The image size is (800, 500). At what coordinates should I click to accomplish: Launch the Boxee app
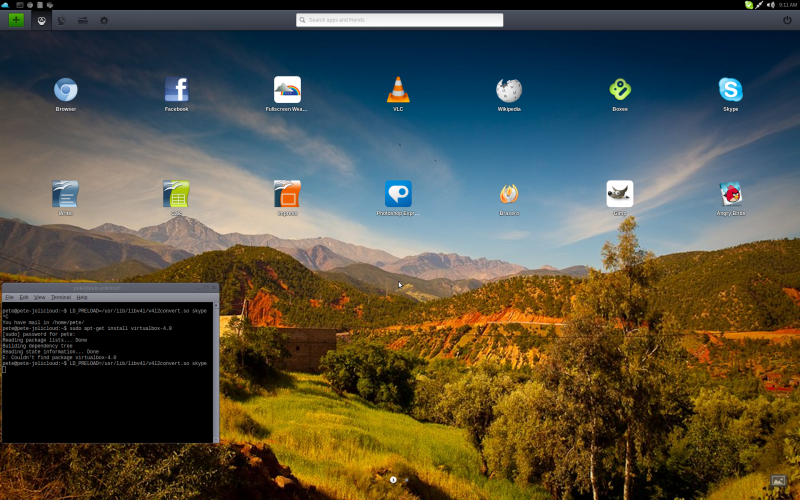(620, 90)
